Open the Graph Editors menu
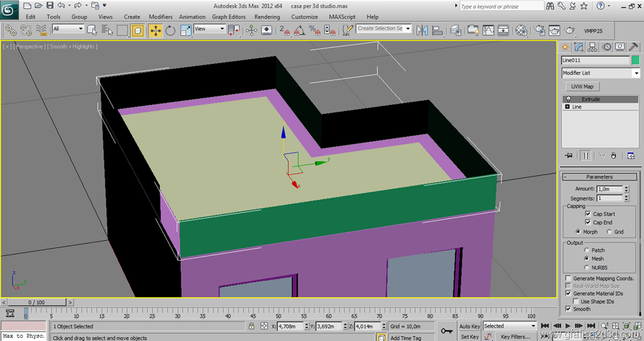The width and height of the screenshot is (644, 341). (228, 17)
